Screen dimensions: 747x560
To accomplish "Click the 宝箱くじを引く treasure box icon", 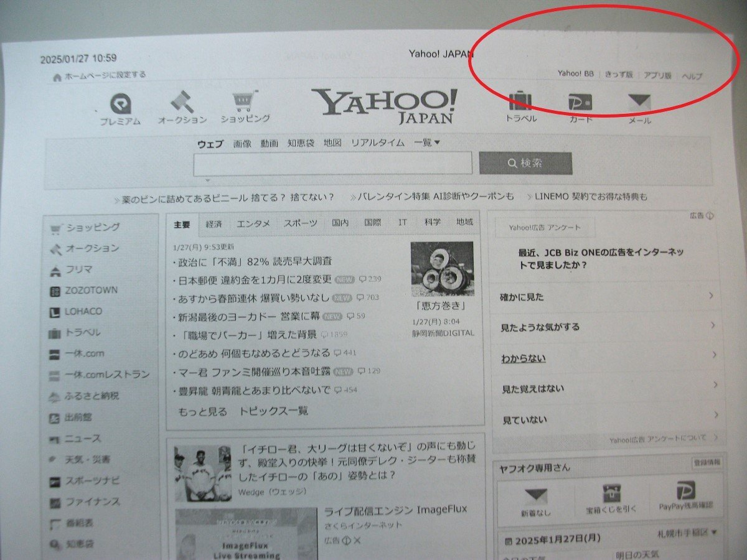I will click(611, 493).
